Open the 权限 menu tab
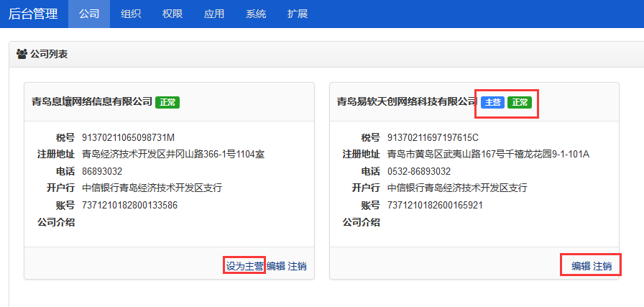The height and width of the screenshot is (307, 644). 172,14
